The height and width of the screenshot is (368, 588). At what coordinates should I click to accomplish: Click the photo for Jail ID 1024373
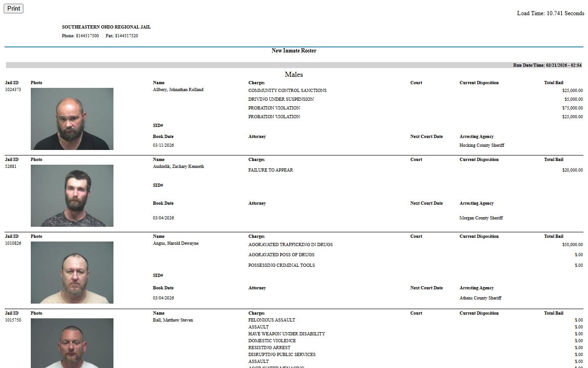[x=72, y=119]
